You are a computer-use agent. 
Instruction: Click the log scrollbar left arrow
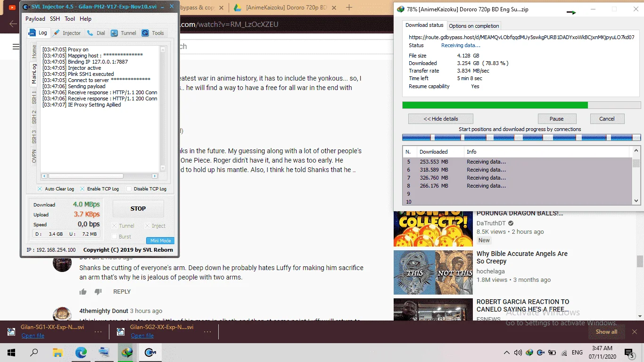click(x=44, y=176)
